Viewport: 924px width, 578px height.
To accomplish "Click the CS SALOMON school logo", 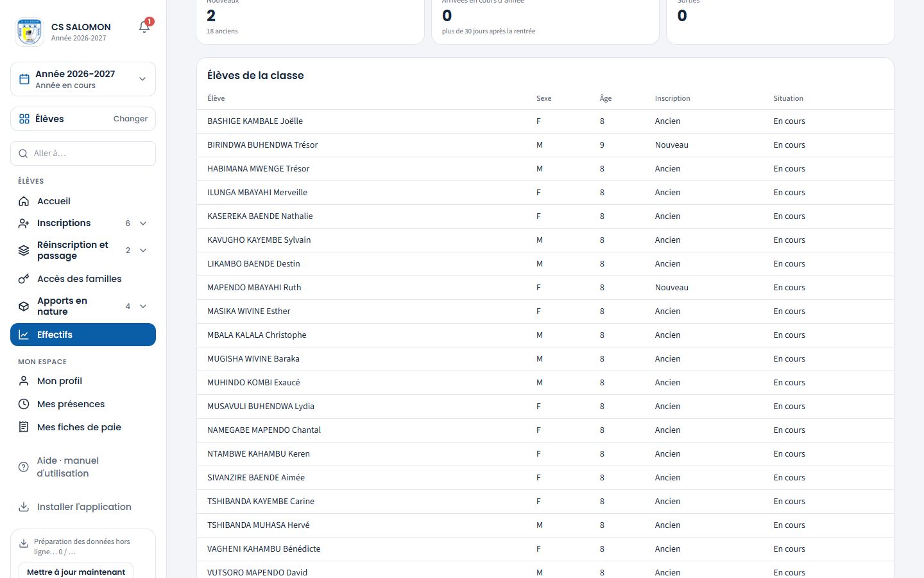I will pos(29,31).
